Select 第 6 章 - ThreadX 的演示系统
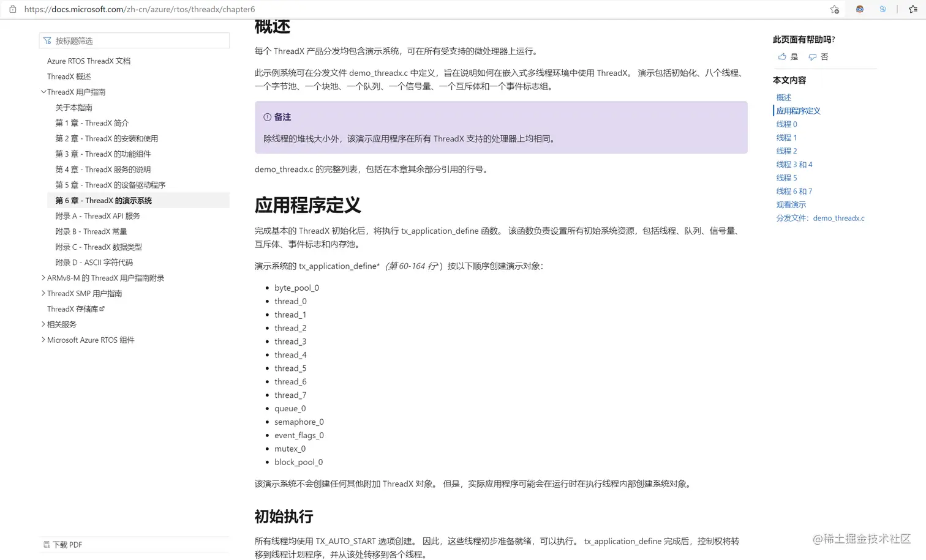 tap(138, 200)
